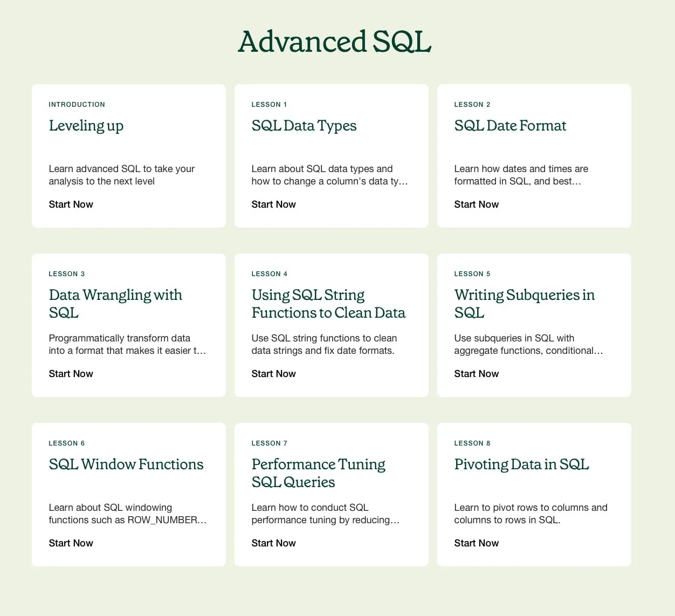675x616 pixels.
Task: Open the Leveling up introduction title
Action: (x=86, y=126)
